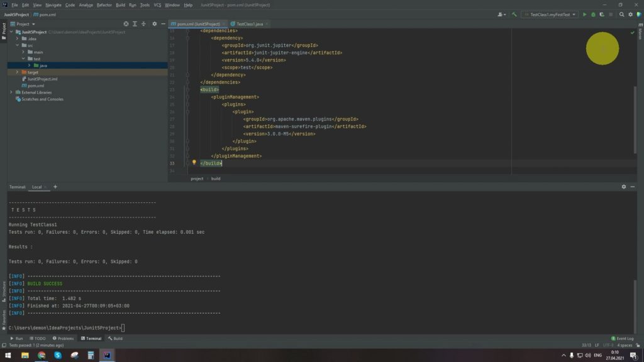This screenshot has width=644, height=362.
Task: Toggle the Structure side tool window
Action: coord(4,292)
